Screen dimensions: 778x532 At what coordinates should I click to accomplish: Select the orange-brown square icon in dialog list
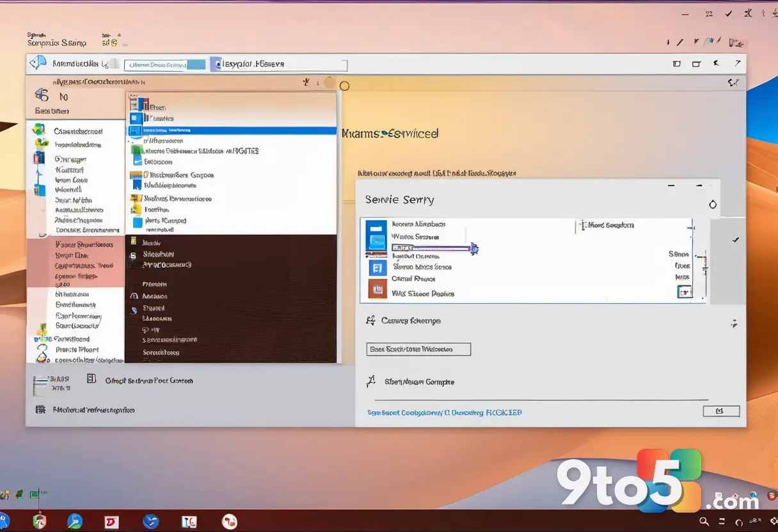[377, 289]
